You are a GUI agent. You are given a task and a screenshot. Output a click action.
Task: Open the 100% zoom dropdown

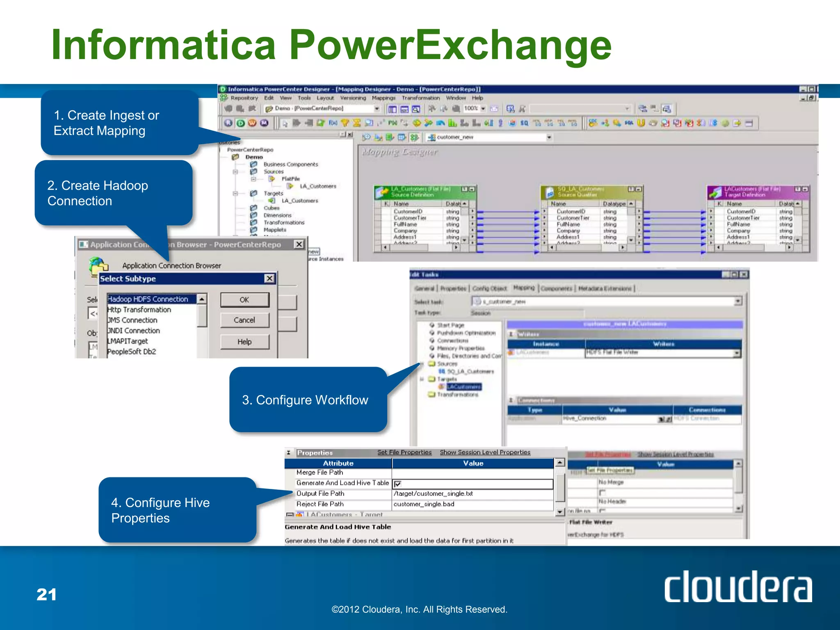tap(483, 109)
